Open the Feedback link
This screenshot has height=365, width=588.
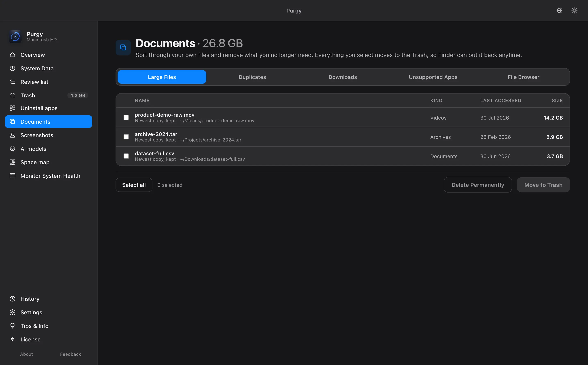(70, 354)
